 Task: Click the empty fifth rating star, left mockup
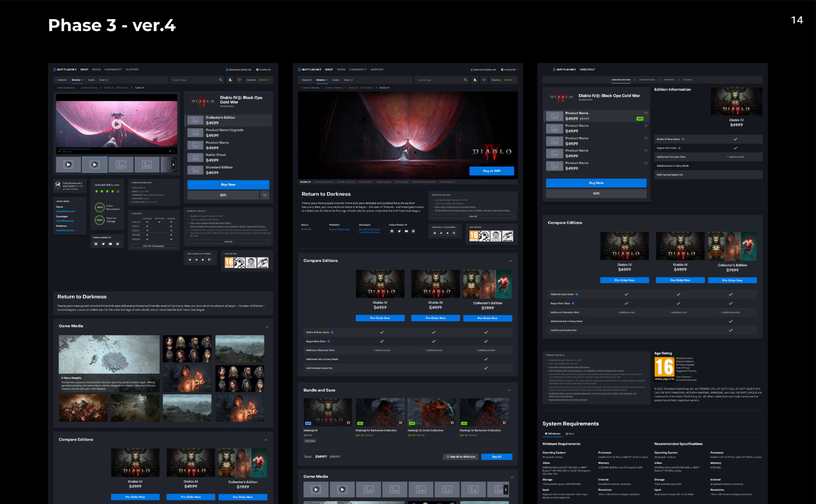pyautogui.click(x=118, y=191)
